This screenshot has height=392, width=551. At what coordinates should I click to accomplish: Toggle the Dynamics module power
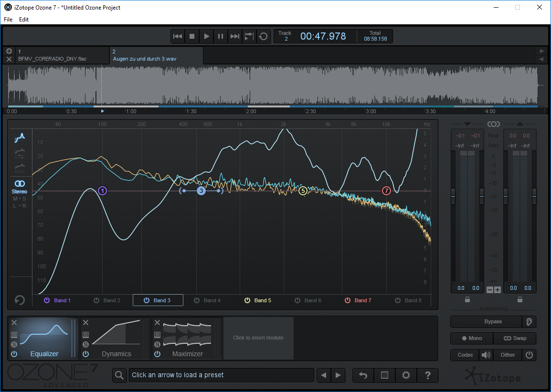point(86,354)
